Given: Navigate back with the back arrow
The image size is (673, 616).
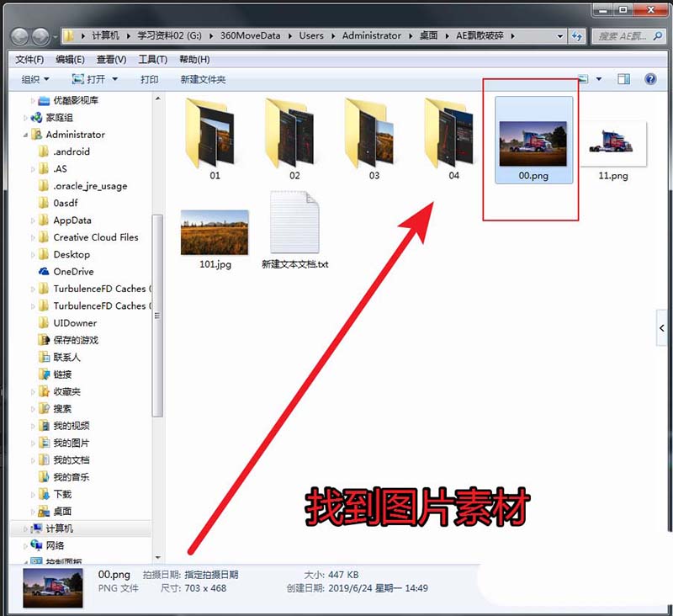Looking at the screenshot, I should click(x=19, y=35).
